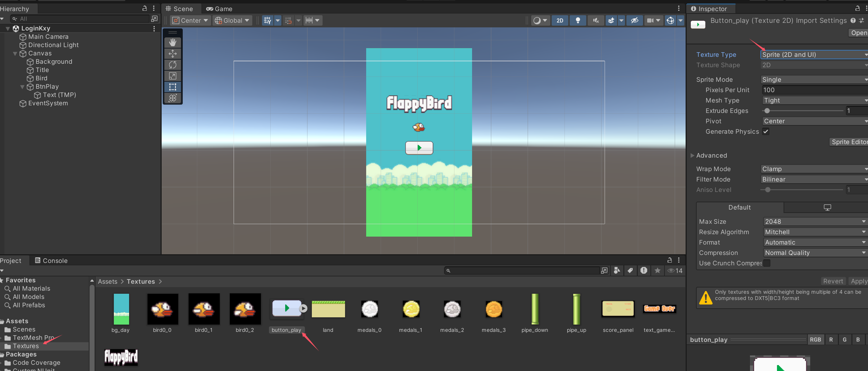Select the Move tool in scene toolbar

(x=173, y=54)
